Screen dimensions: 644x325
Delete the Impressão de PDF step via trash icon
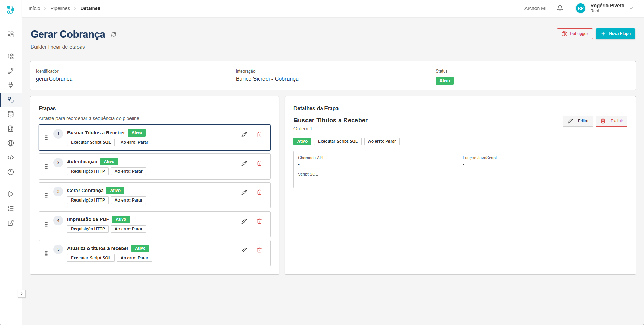[259, 221]
